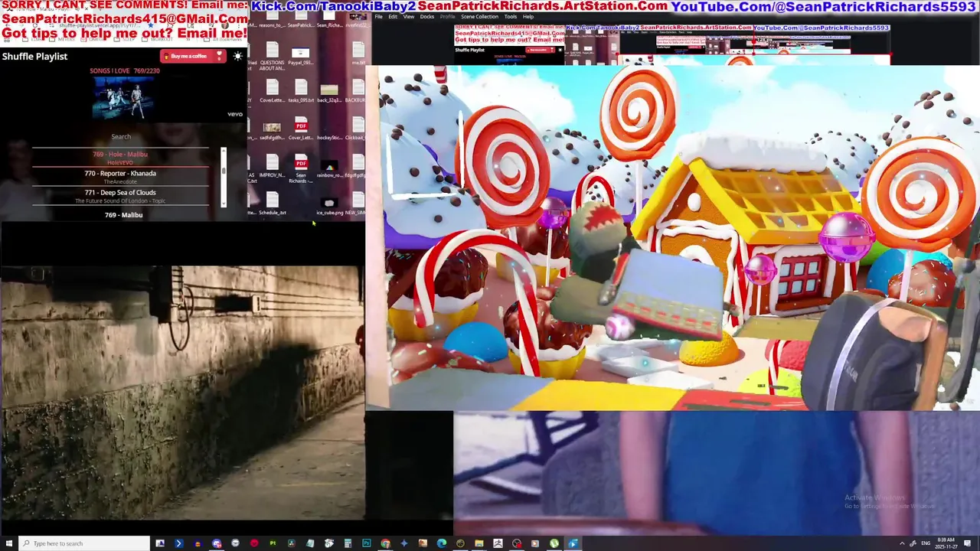This screenshot has width=980, height=551.
Task: Click the Windows Start button
Action: 8,543
